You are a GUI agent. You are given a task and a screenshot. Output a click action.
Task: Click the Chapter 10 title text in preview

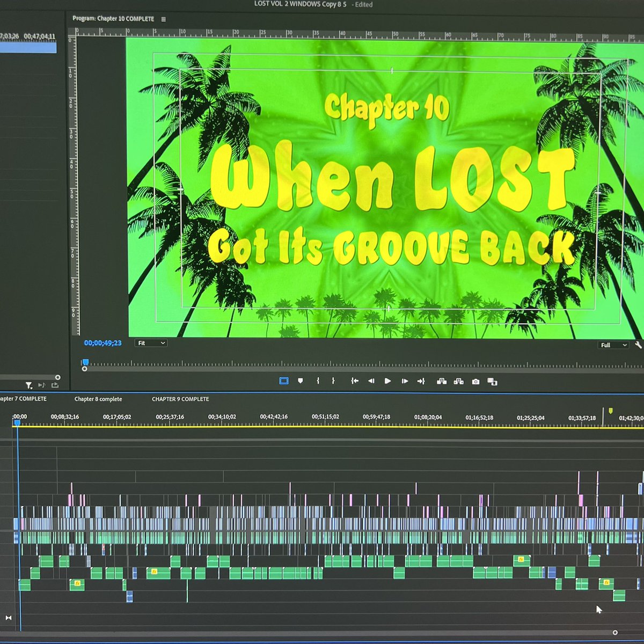[386, 110]
